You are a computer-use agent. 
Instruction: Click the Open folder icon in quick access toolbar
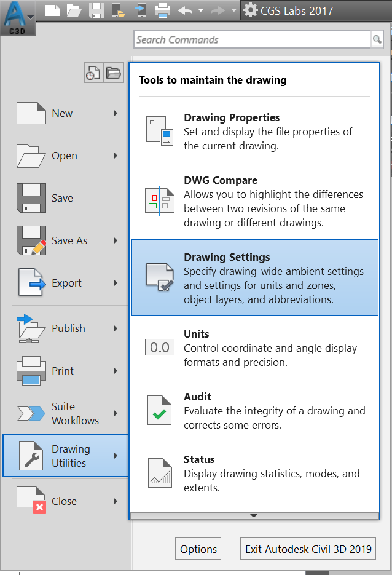pyautogui.click(x=74, y=10)
